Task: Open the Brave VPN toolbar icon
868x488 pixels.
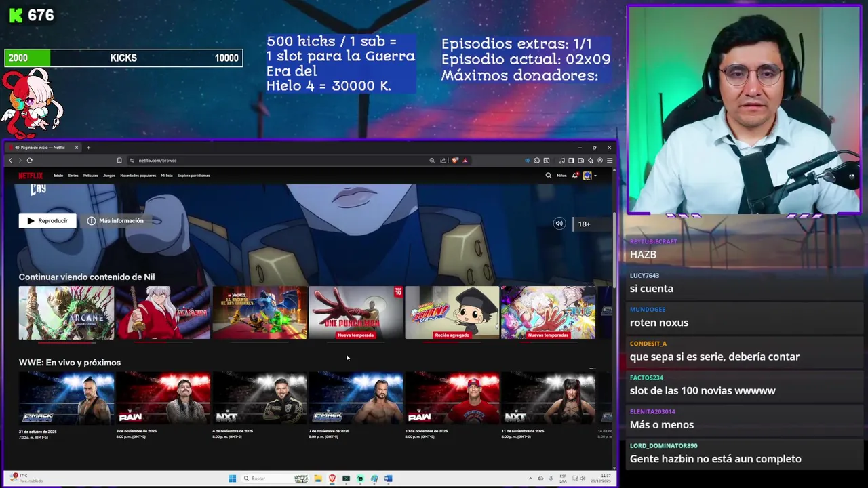Action: [600, 161]
